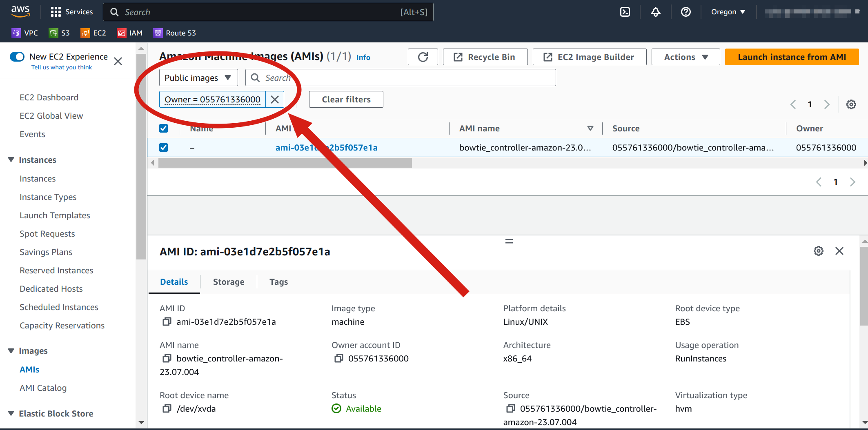Copy the Owner account ID
The width and height of the screenshot is (868, 430).
338,359
